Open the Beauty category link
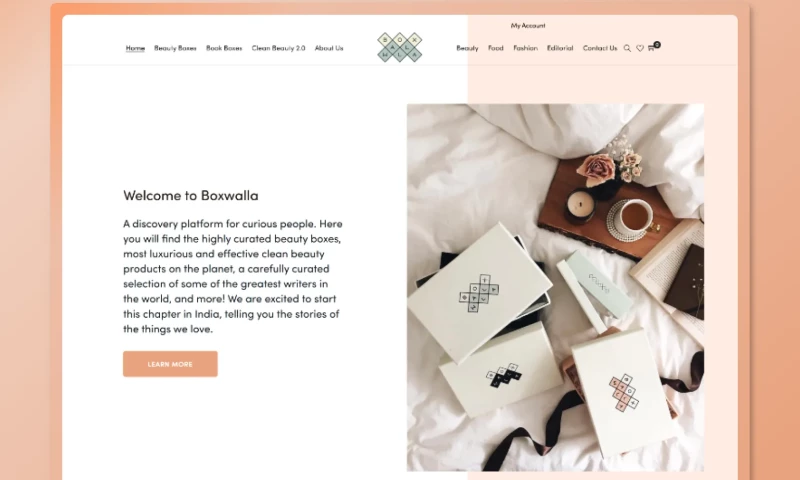This screenshot has width=800, height=480. 467,48
